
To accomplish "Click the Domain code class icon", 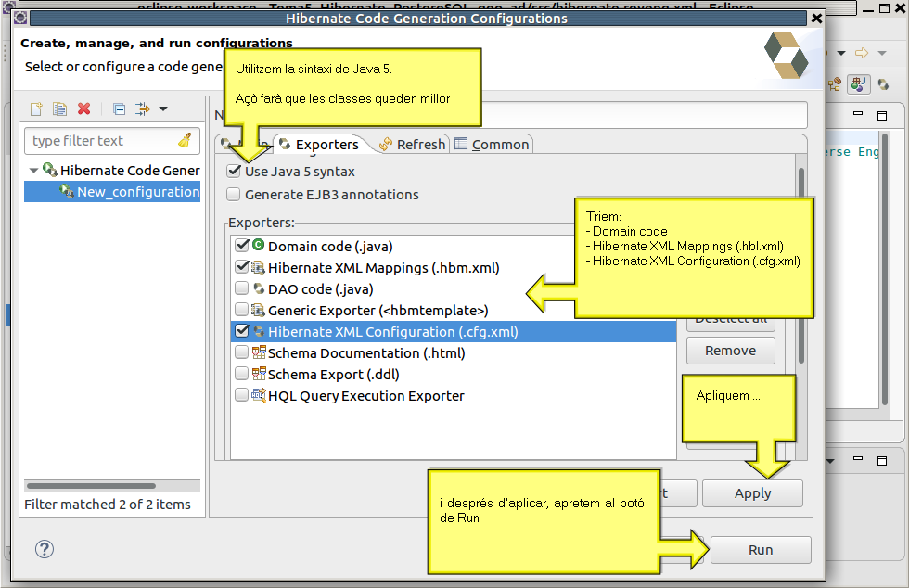I will tap(259, 245).
